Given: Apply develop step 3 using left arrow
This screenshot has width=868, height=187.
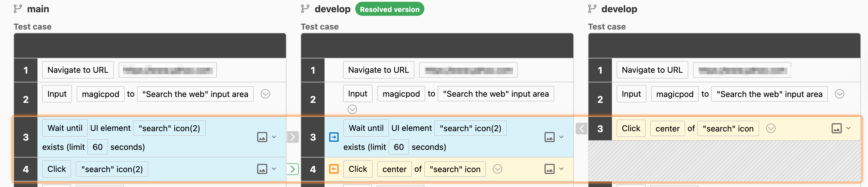Looking at the screenshot, I should pos(581,129).
